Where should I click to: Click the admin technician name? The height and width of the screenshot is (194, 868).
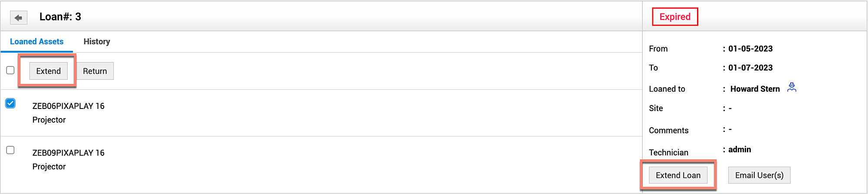coord(740,149)
